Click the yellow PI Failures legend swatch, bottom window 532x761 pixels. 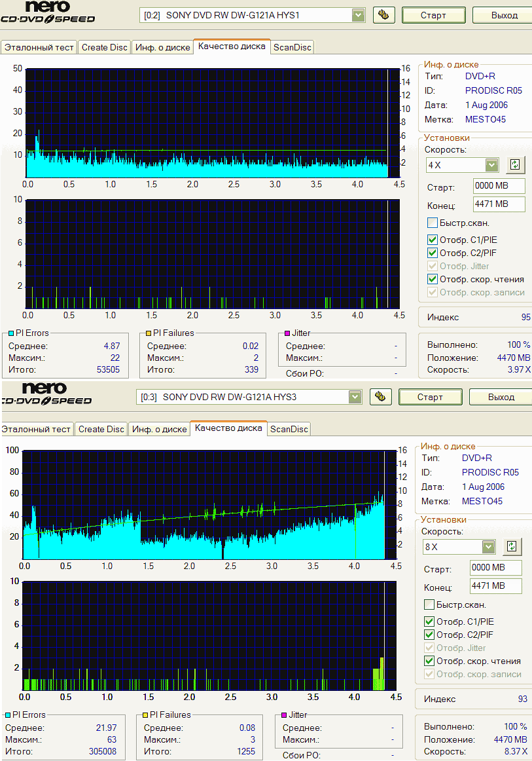(x=145, y=715)
